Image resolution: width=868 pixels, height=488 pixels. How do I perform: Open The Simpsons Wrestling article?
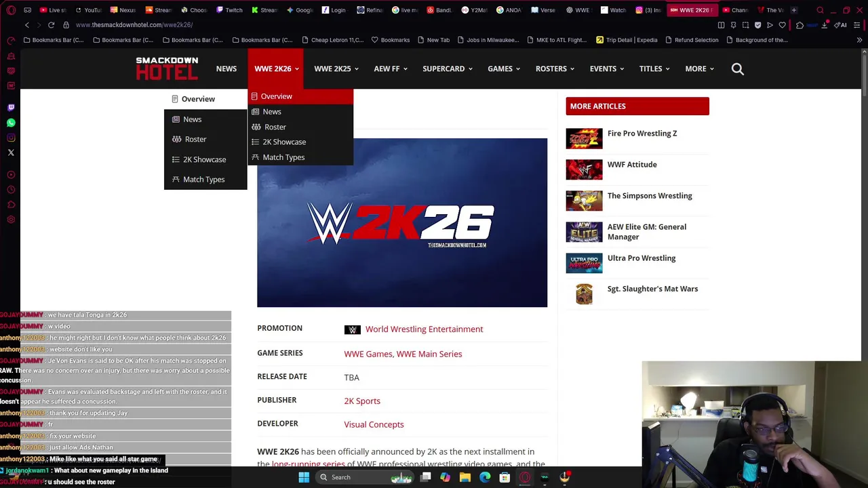point(650,196)
